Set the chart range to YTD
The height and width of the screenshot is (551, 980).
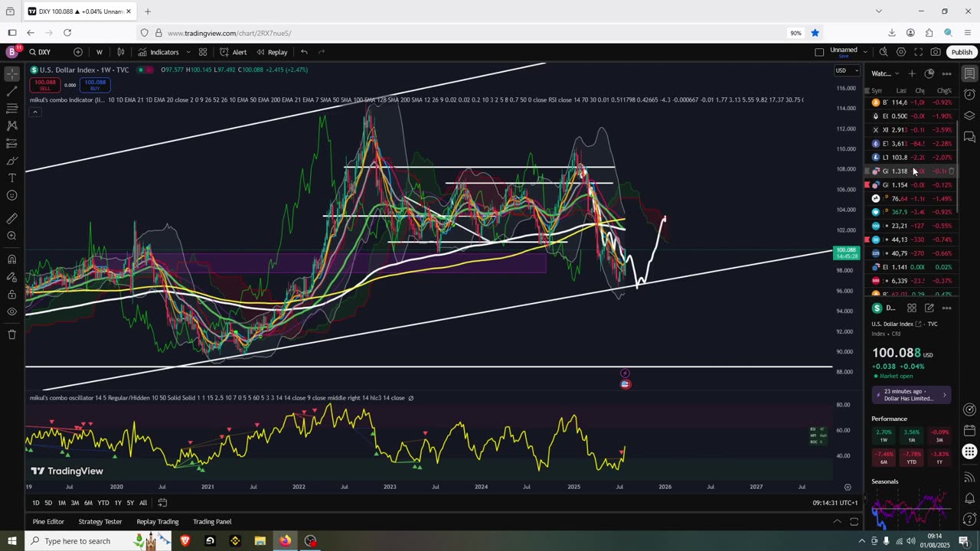(103, 503)
